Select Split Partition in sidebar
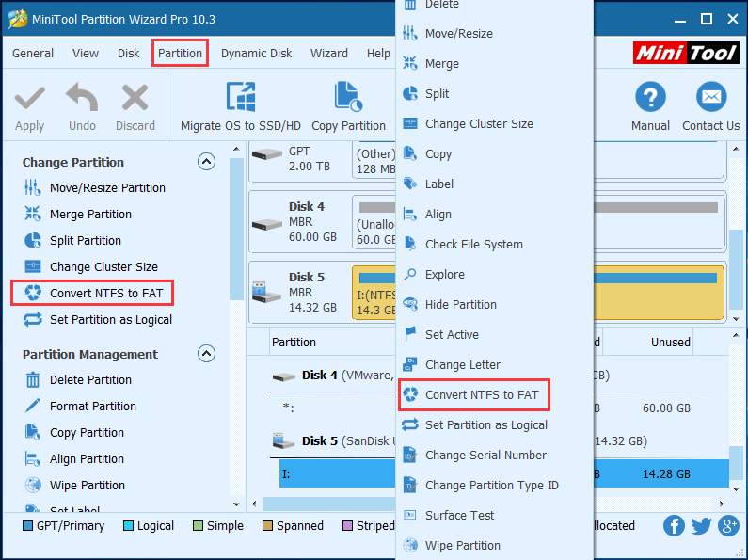 pos(72,240)
